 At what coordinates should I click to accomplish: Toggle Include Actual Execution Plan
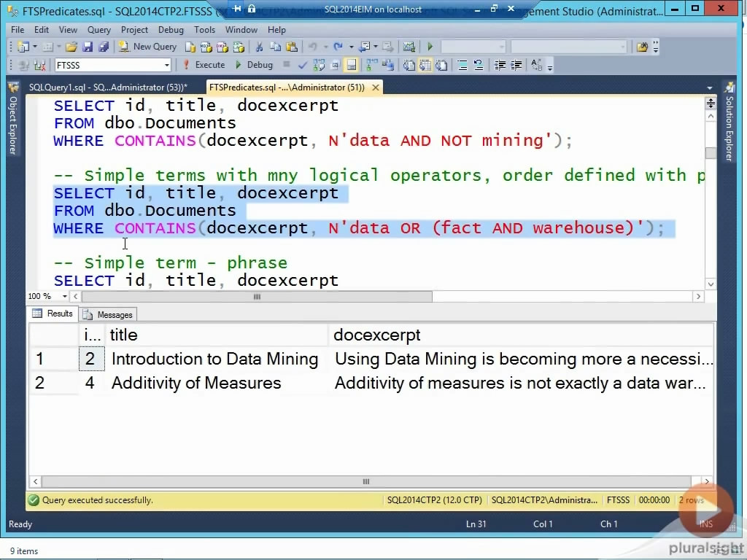coord(371,65)
